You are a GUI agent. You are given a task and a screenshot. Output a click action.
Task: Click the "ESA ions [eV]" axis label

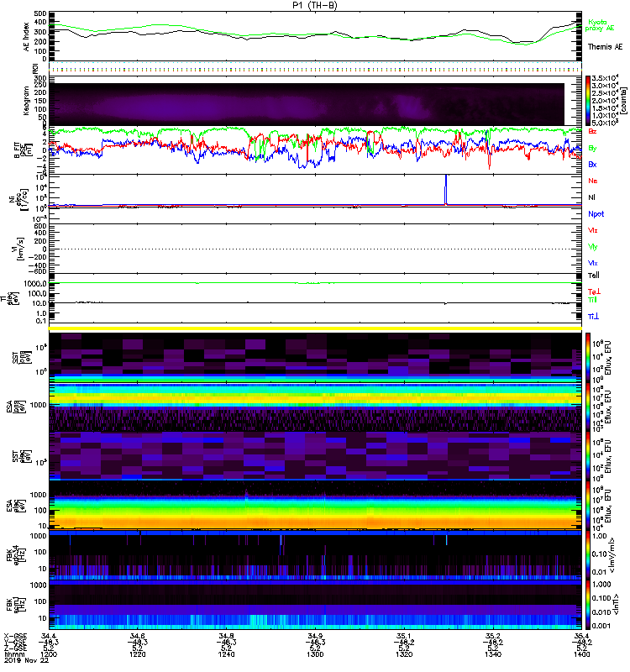(14, 407)
